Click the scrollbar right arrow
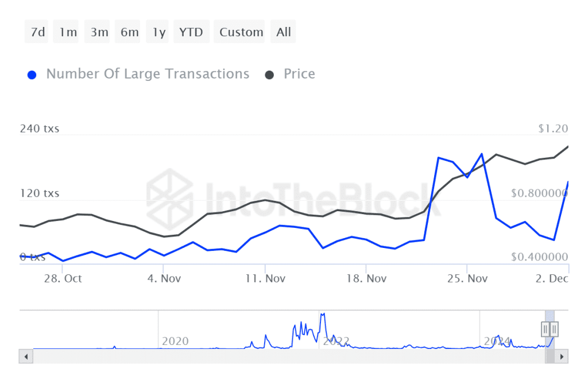588x392 pixels. pyautogui.click(x=562, y=356)
